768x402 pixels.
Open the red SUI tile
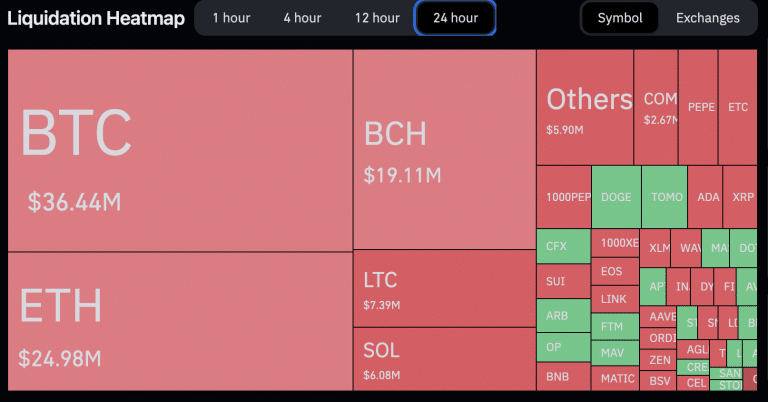point(564,281)
